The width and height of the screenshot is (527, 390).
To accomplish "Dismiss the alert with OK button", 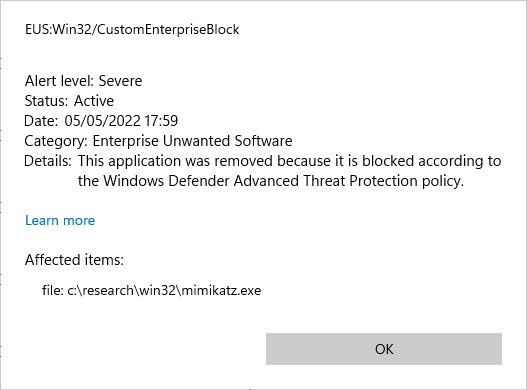I will (x=384, y=349).
